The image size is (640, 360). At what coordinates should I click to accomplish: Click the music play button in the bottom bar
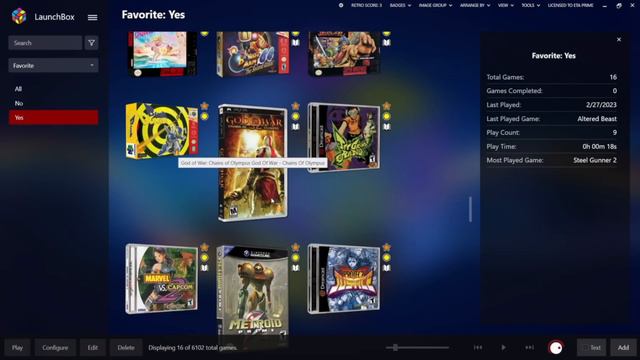pos(504,348)
